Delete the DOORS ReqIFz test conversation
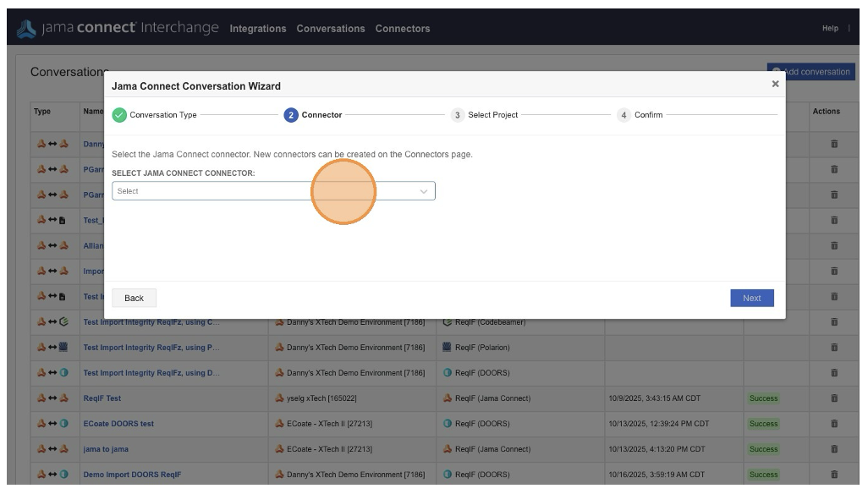 [x=834, y=373]
